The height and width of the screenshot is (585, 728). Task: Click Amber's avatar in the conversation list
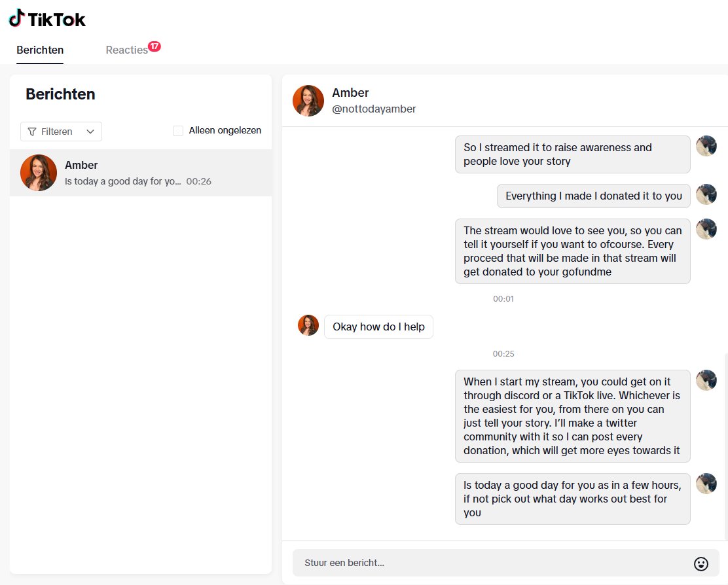pos(39,173)
